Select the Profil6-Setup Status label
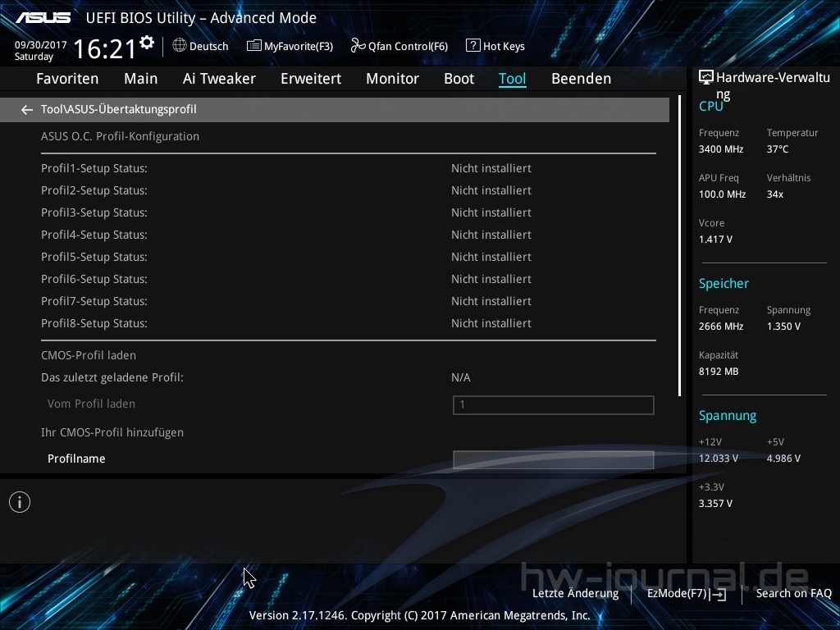The width and height of the screenshot is (840, 630). (x=94, y=279)
